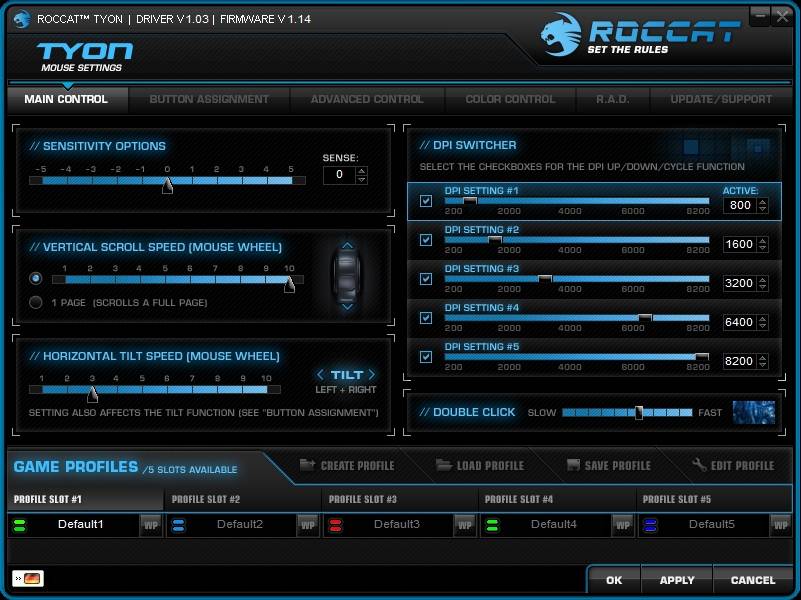The width and height of the screenshot is (801, 600).
Task: Click the ROCCAT logo in the header
Action: point(640,35)
